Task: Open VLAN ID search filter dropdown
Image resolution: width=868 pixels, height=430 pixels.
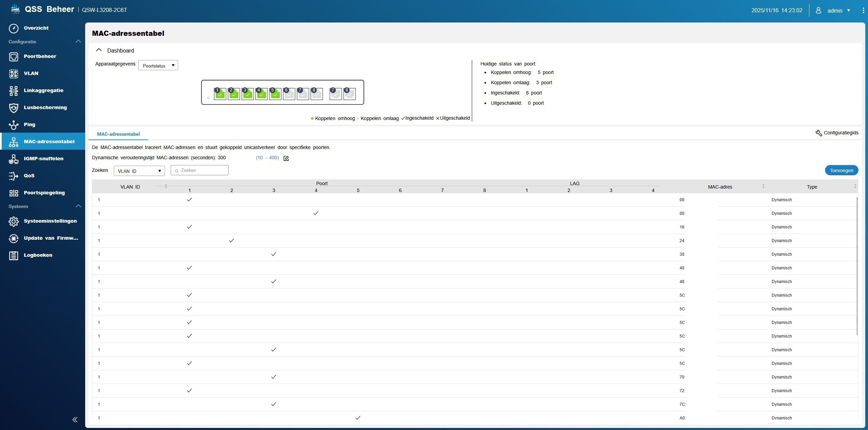Action: (x=139, y=171)
